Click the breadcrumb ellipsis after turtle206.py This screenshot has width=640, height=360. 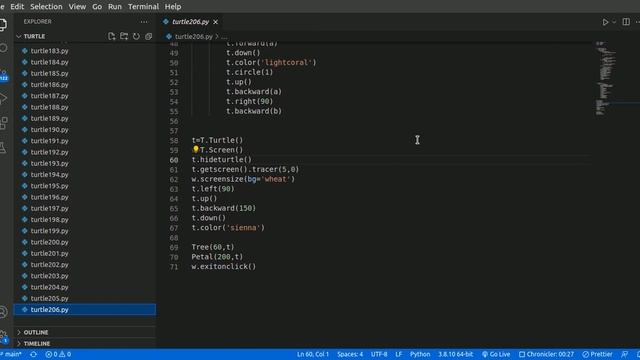[224, 37]
